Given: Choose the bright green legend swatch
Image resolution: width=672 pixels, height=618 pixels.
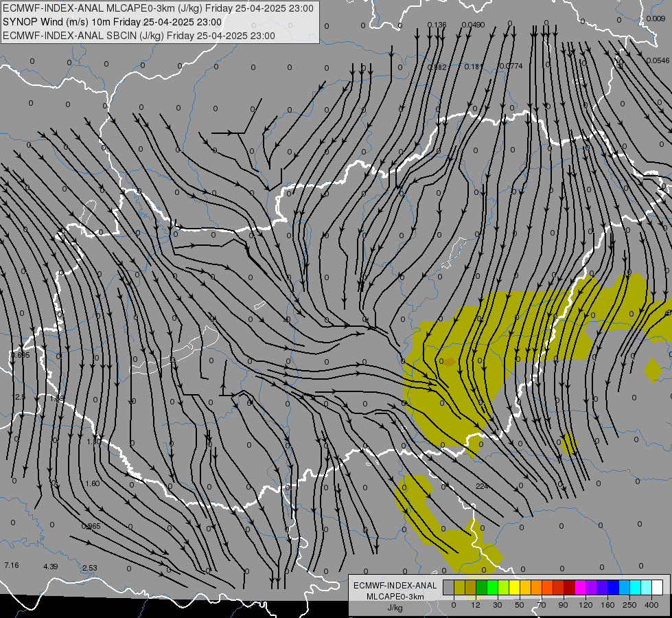Looking at the screenshot, I should pyautogui.click(x=493, y=587).
